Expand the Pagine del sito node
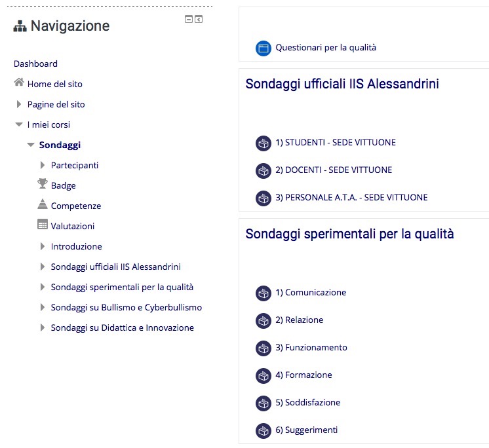Screen dimensions: 489x448 pos(19,104)
